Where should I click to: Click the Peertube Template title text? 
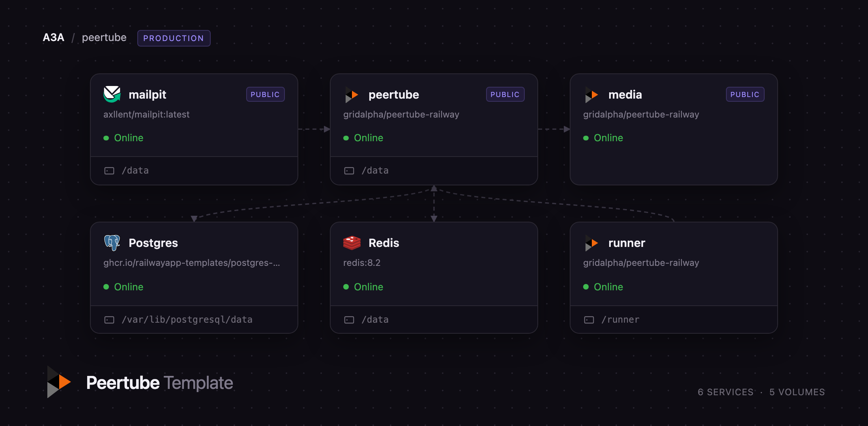pos(159,383)
